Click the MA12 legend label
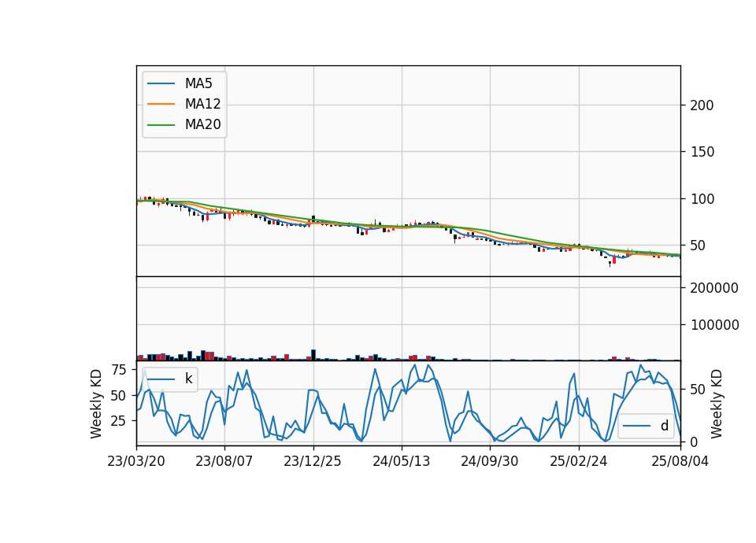 point(202,104)
